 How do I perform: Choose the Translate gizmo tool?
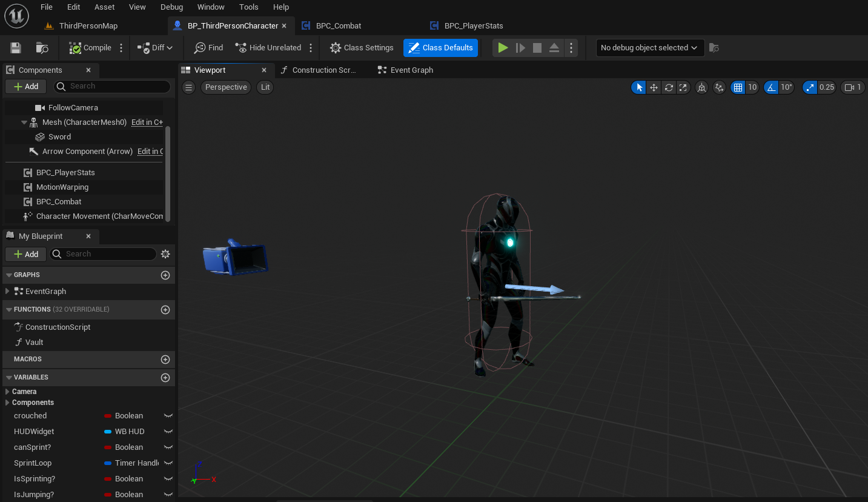pos(654,87)
